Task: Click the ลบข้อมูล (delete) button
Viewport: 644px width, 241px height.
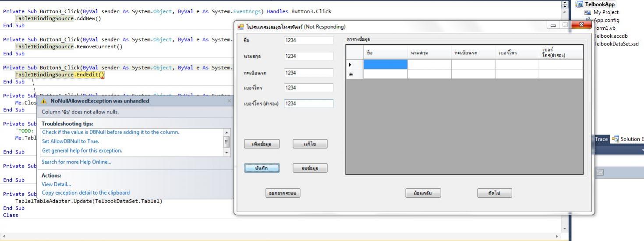Action: click(310, 168)
